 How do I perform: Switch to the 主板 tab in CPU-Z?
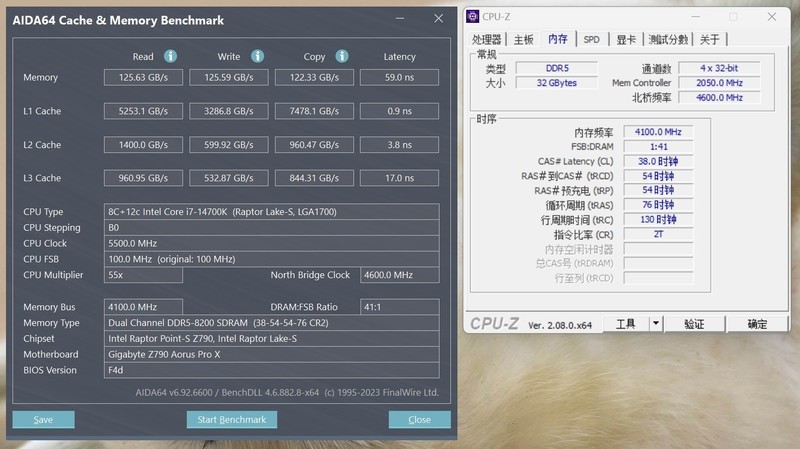[x=523, y=39]
